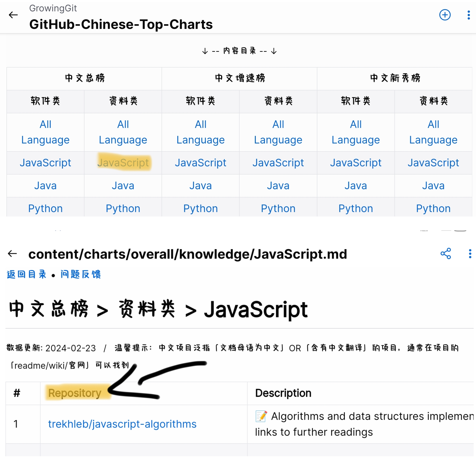
Task: Open Java link in 中文新秀榜 资料类 column
Action: pyautogui.click(x=433, y=186)
